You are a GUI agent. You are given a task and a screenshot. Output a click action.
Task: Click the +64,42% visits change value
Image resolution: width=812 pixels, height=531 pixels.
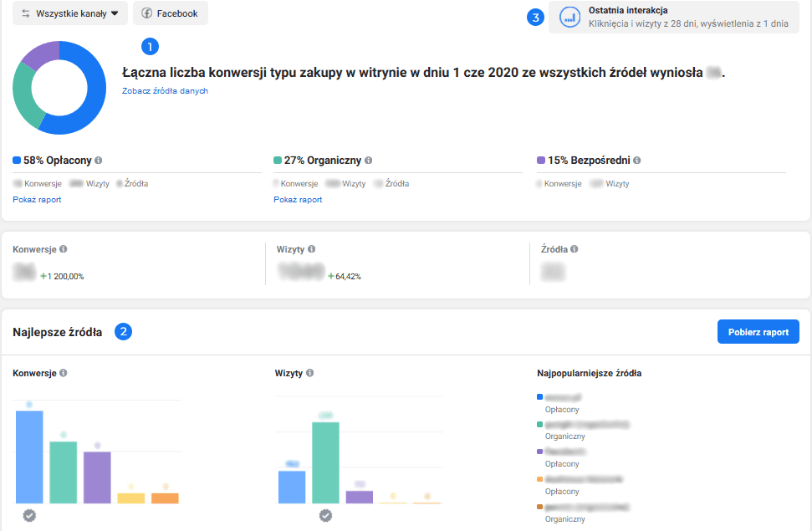[345, 276]
